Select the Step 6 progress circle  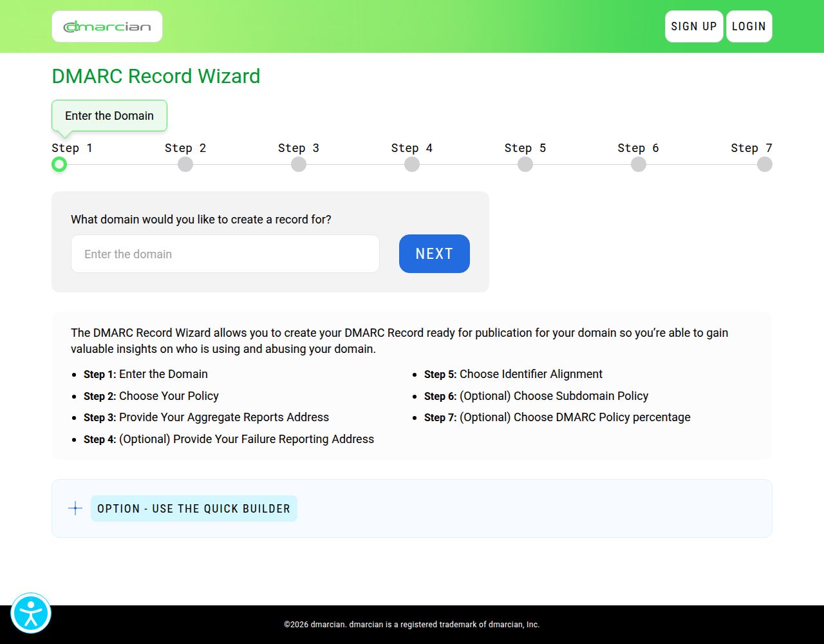[x=639, y=164]
